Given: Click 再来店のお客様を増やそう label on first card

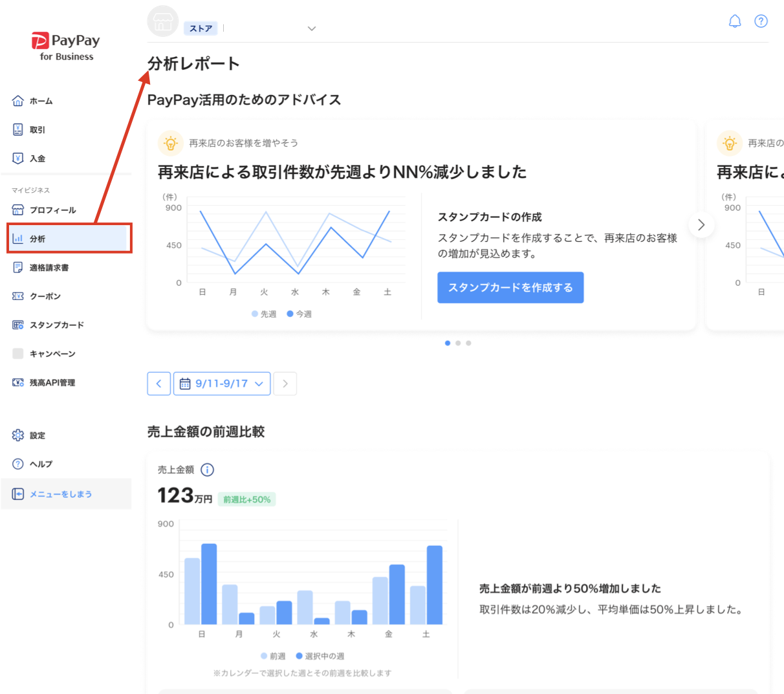Looking at the screenshot, I should tap(244, 143).
